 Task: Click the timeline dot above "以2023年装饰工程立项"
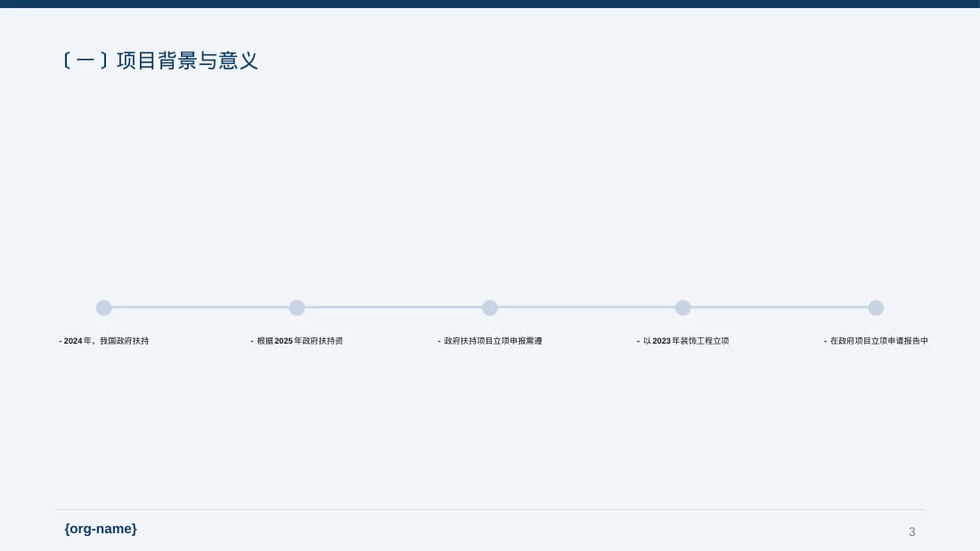click(x=683, y=307)
